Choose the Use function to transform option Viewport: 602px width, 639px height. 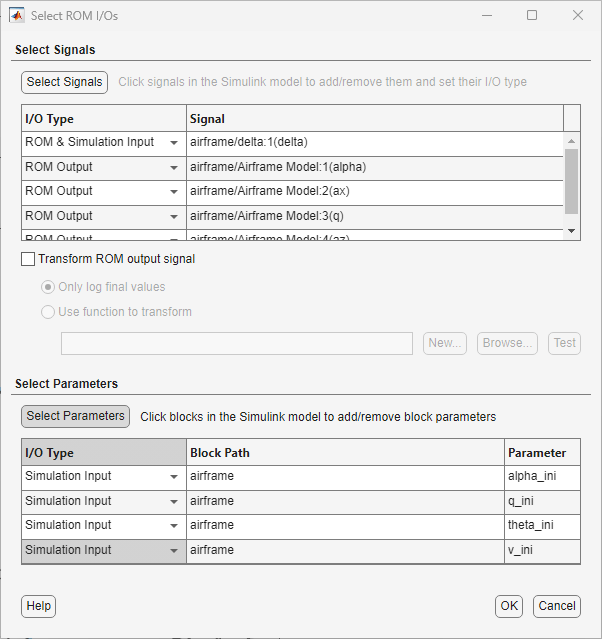[x=48, y=312]
